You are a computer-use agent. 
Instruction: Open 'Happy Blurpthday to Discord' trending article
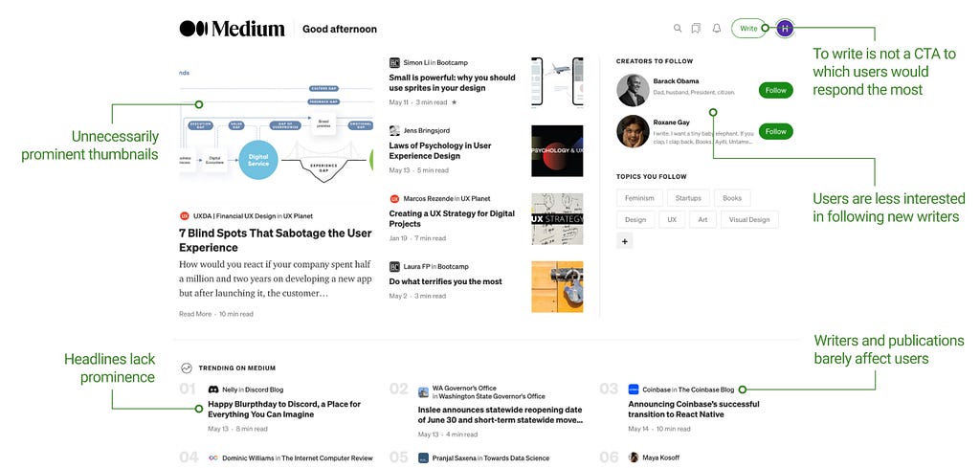284,410
